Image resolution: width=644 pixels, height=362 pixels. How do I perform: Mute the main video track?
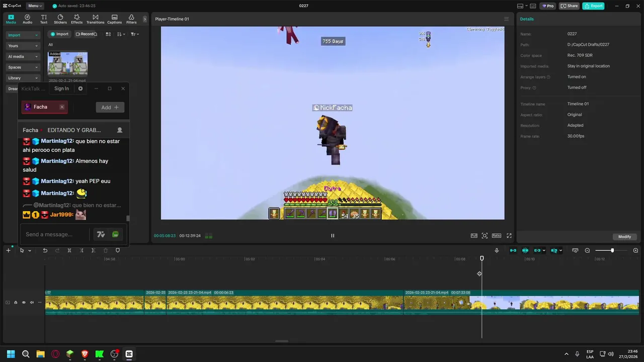click(32, 302)
